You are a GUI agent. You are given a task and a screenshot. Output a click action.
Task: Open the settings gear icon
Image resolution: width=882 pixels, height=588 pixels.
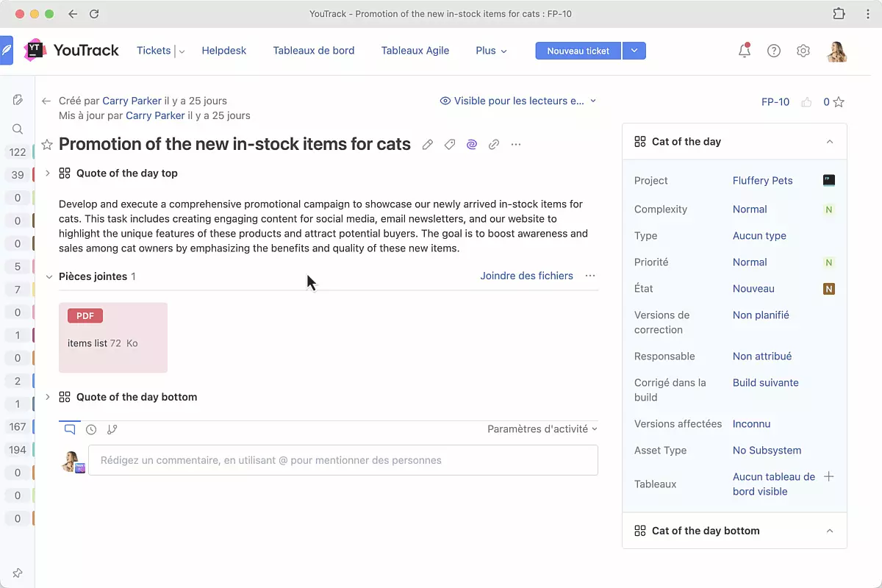point(803,51)
